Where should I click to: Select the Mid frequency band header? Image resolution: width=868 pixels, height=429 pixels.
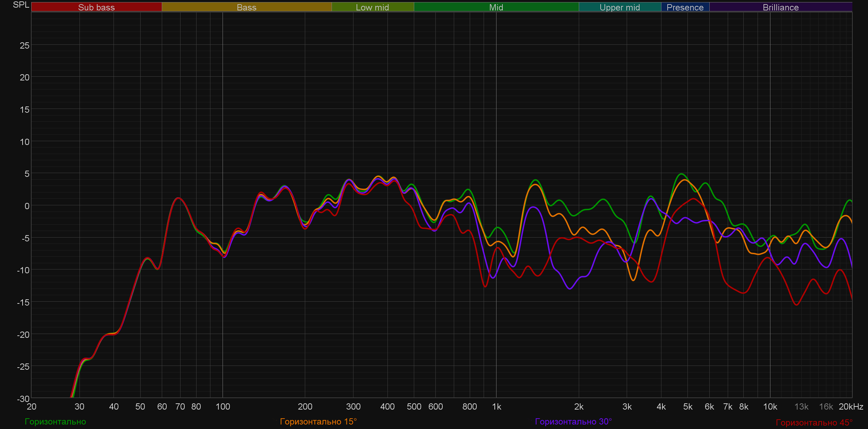pos(496,7)
